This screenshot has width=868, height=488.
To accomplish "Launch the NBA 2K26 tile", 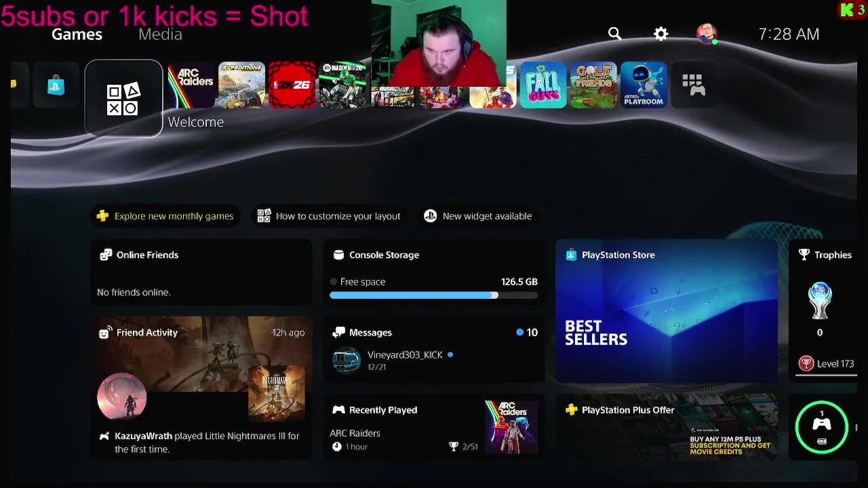I will [x=292, y=85].
